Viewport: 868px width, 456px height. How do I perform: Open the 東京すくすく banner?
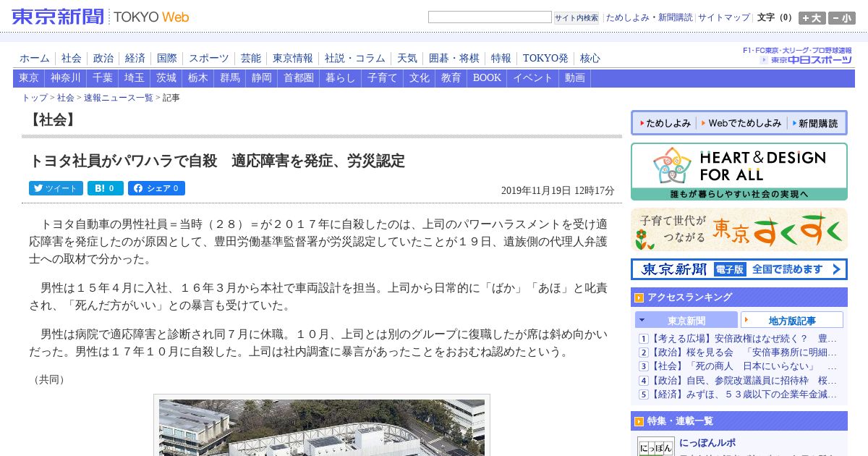click(739, 229)
